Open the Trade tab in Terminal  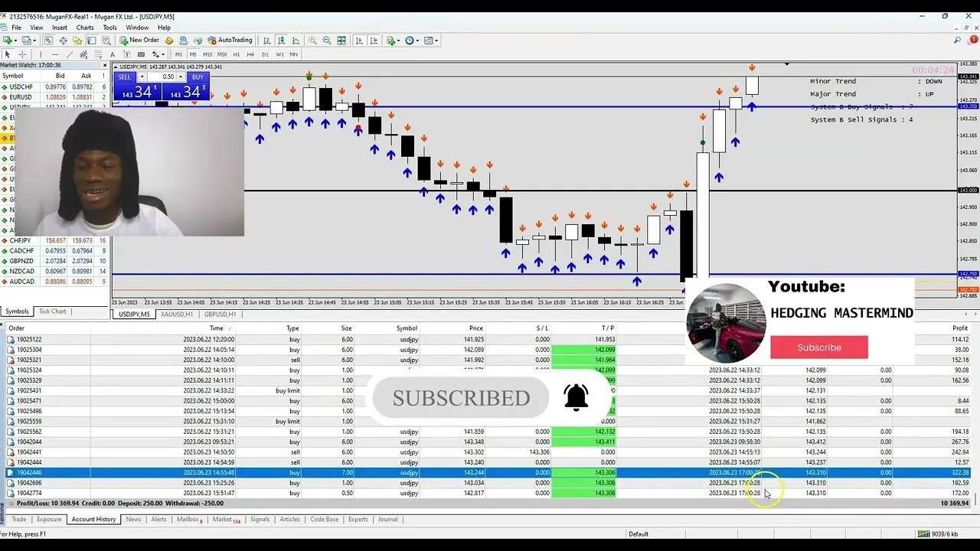coord(19,520)
